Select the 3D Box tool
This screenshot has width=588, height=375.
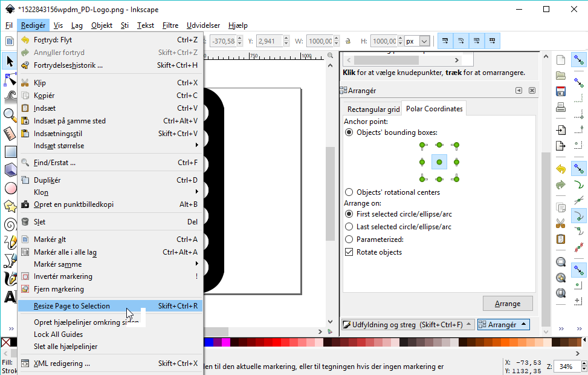(x=10, y=170)
